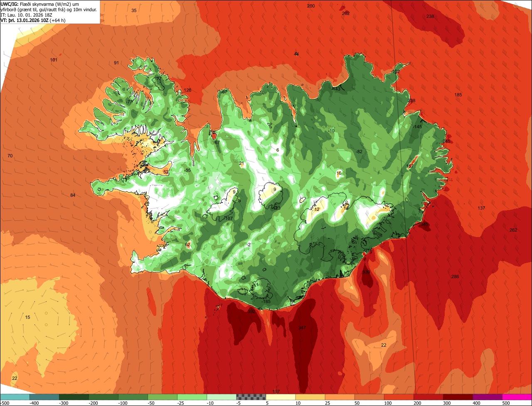Click the flux value 197 at the bottom edge

pyautogui.click(x=276, y=392)
